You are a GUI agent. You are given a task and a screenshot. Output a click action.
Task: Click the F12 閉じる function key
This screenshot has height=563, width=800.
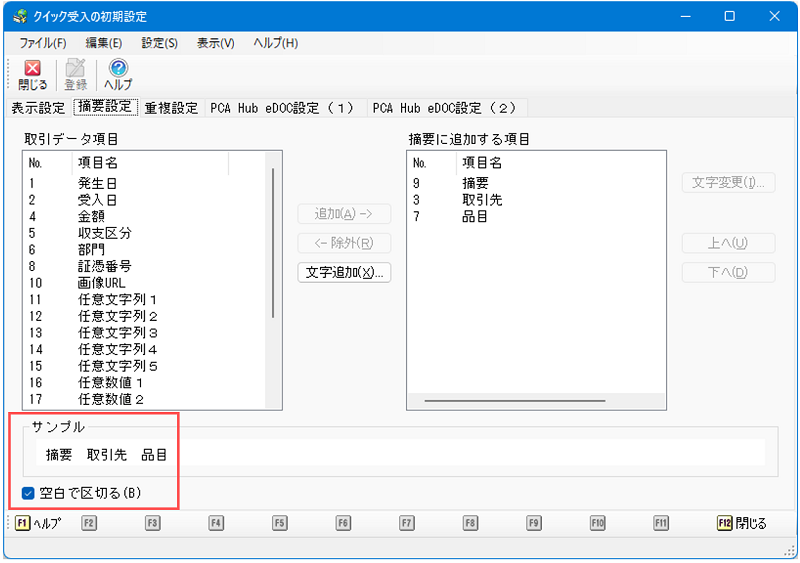[742, 523]
